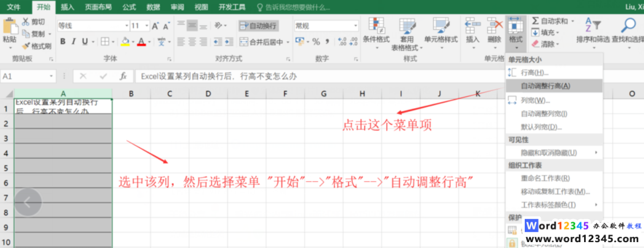Toggle Bold formatting
The width and height of the screenshot is (644, 248).
pyautogui.click(x=63, y=41)
